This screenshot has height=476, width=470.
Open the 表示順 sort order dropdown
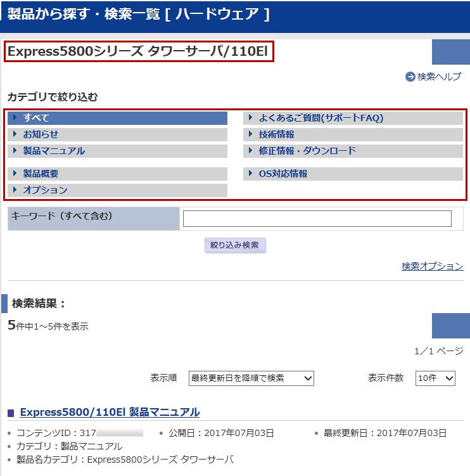251,378
